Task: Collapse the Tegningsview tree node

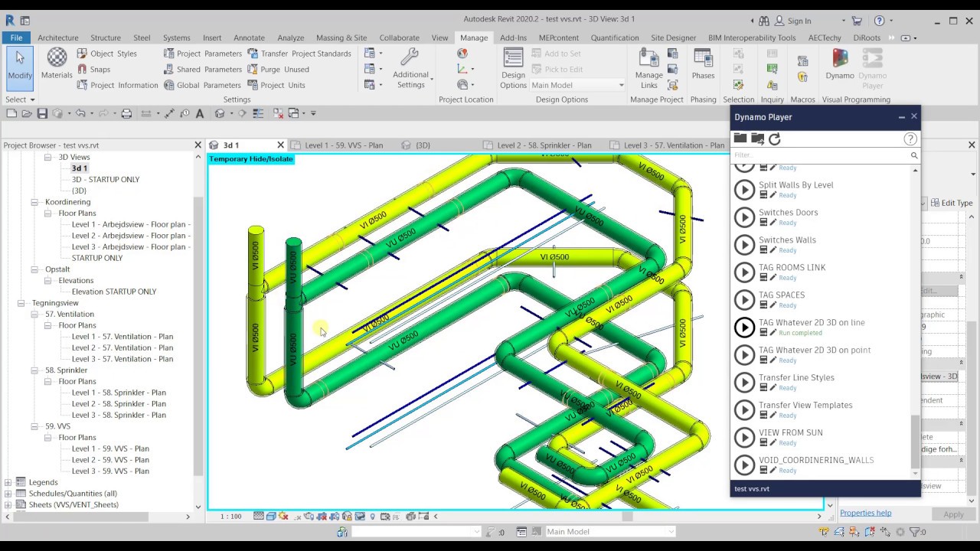Action: tap(21, 303)
